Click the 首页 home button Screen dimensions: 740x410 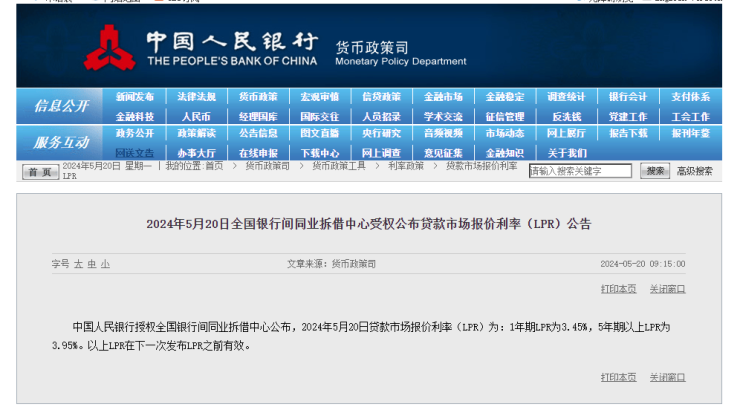tap(39, 172)
